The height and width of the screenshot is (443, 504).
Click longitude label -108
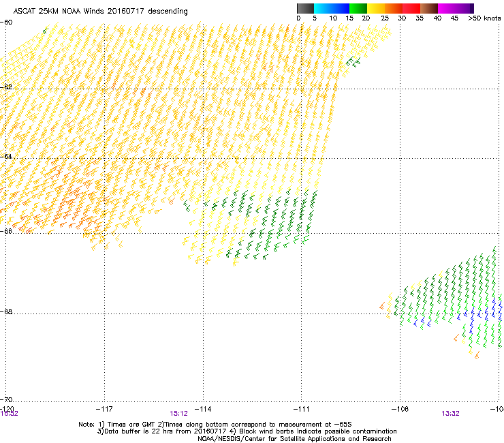pos(400,409)
